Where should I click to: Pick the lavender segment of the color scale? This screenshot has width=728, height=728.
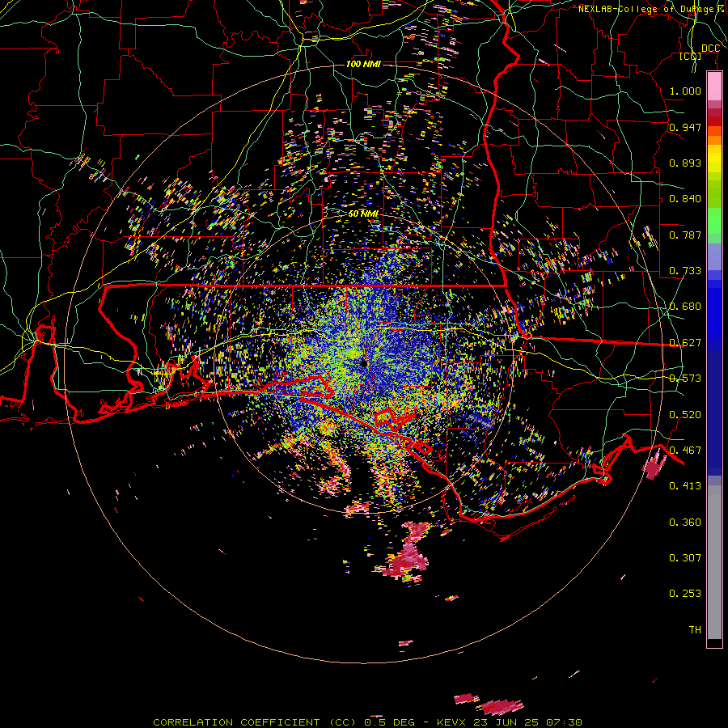[x=714, y=256]
